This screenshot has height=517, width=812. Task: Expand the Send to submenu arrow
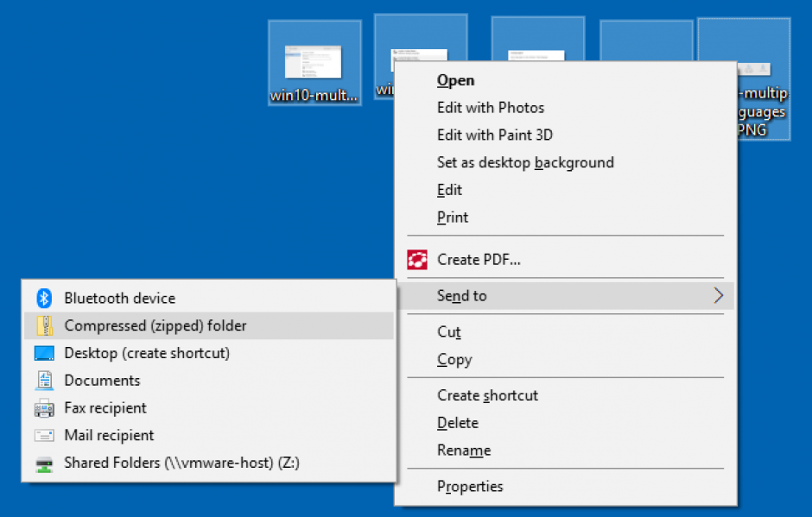click(x=719, y=295)
